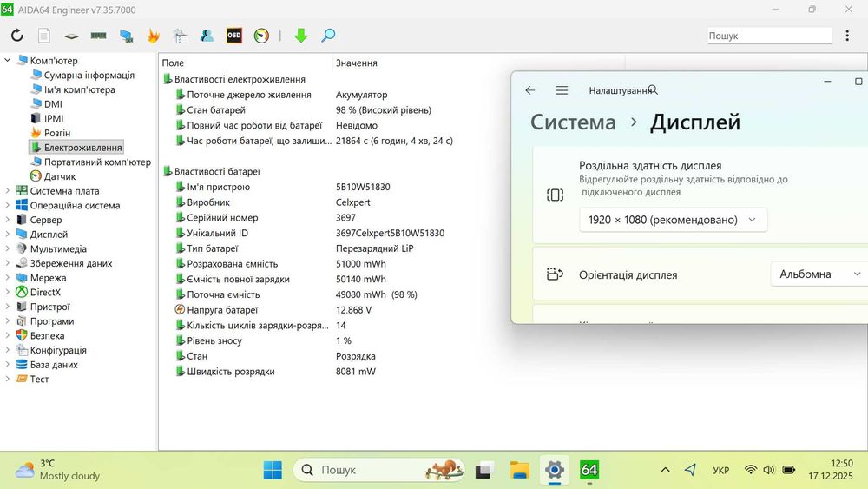This screenshot has height=489, width=868.
Task: Click the magnifier search icon in toolbar
Action: (x=328, y=36)
